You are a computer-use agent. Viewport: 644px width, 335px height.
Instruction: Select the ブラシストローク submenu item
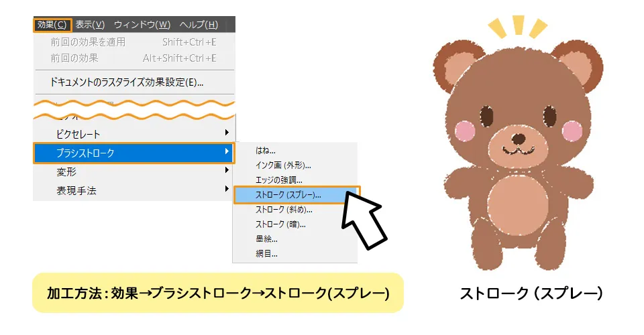pos(134,153)
